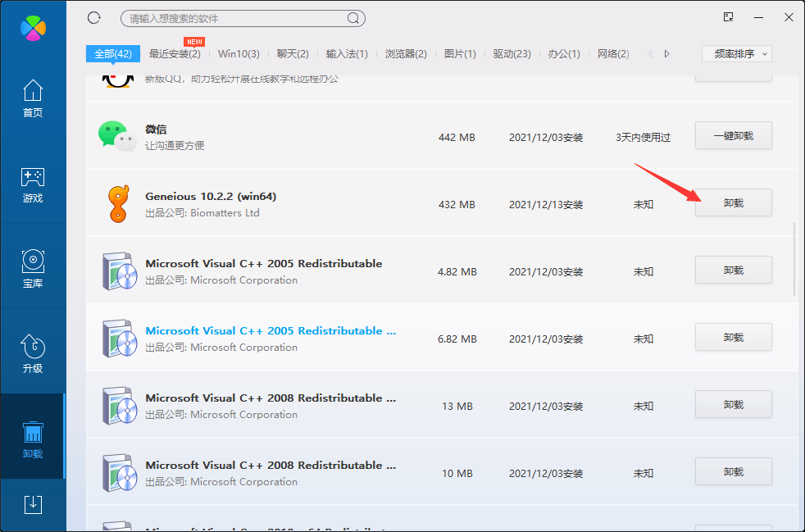Switch to the 驱动(23) tab
This screenshot has height=532, width=805.
pyautogui.click(x=512, y=54)
